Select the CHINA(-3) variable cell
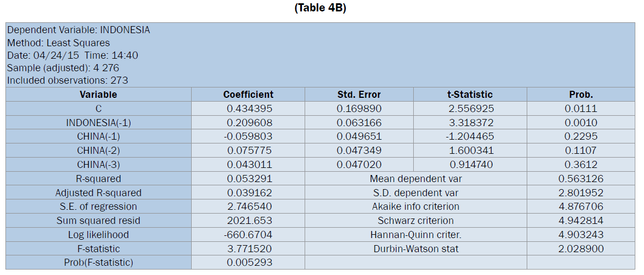 (x=98, y=165)
